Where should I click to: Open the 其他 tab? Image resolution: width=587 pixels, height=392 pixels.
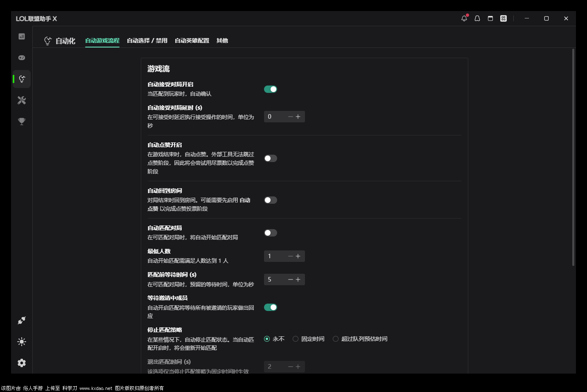[222, 41]
